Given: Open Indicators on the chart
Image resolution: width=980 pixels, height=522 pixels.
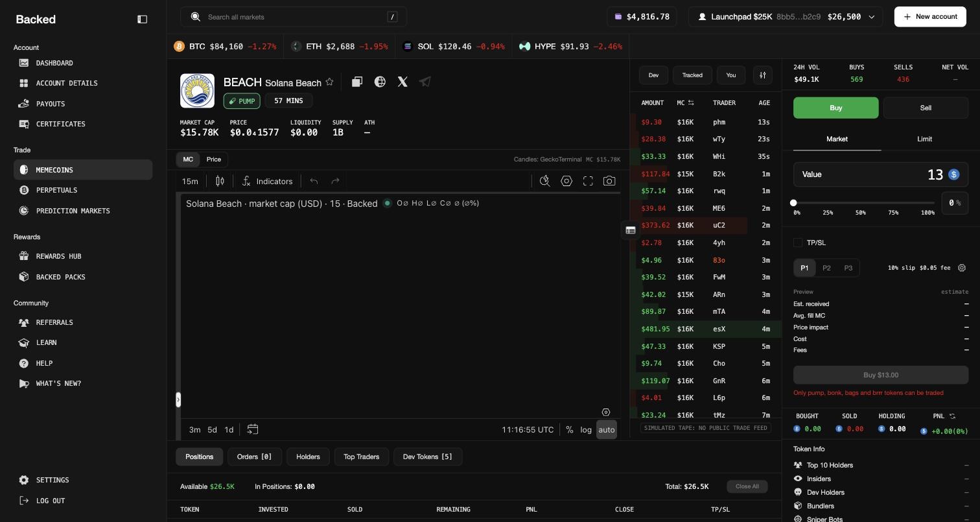Looking at the screenshot, I should (267, 182).
